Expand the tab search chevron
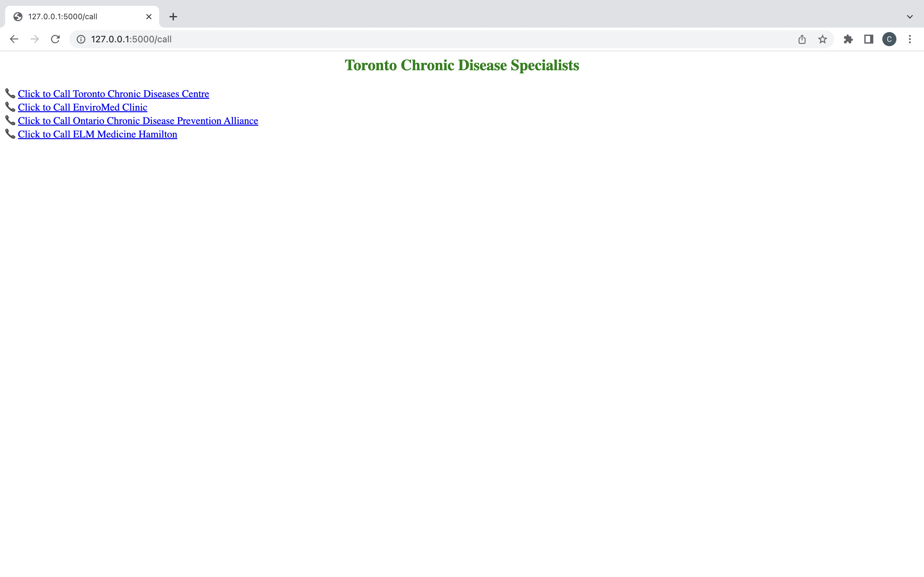The image size is (924, 577). tap(910, 17)
